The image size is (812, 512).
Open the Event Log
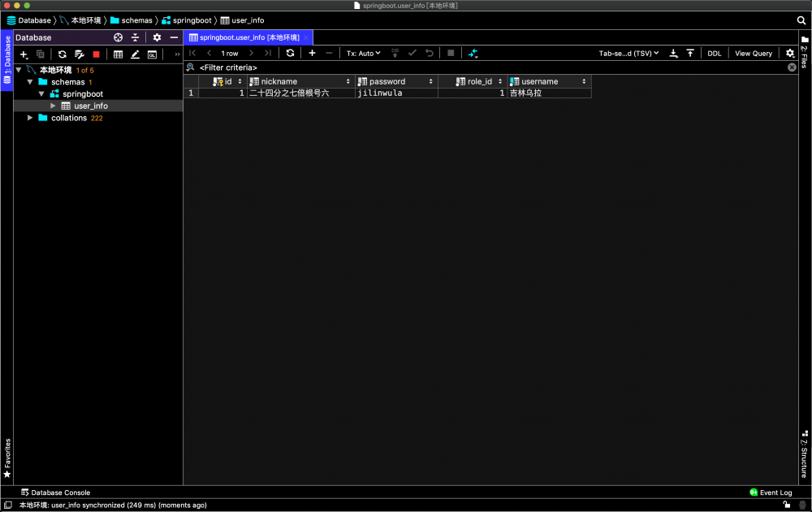click(x=771, y=492)
